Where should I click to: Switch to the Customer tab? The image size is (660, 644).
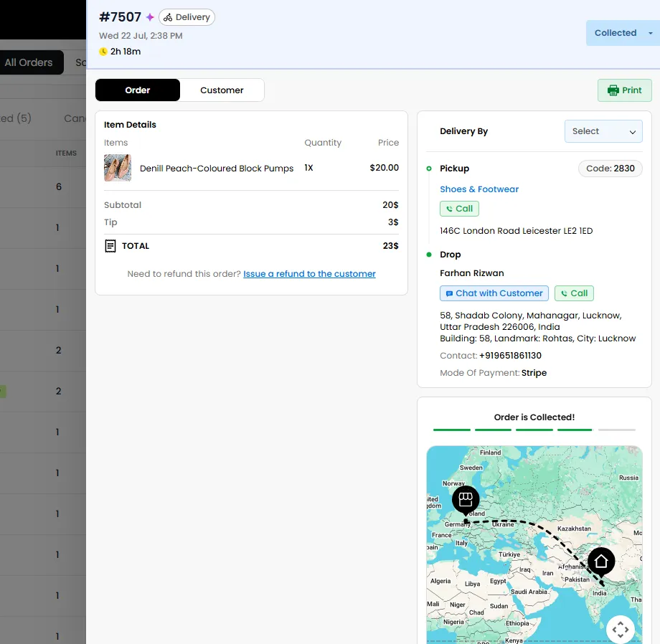coord(222,90)
